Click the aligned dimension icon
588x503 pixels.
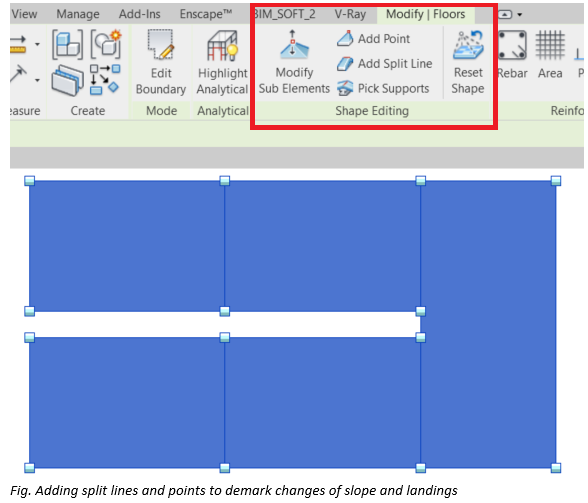tap(18, 74)
